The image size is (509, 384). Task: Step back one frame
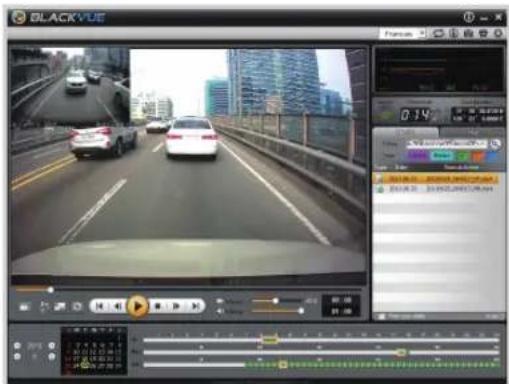117,306
